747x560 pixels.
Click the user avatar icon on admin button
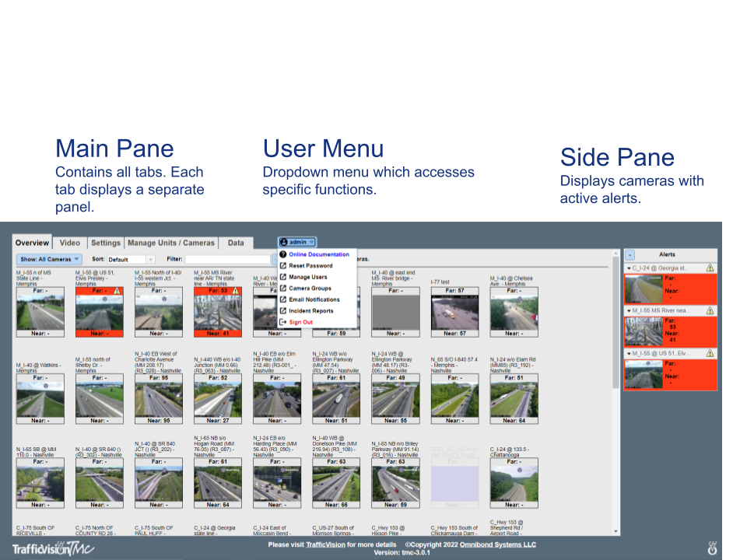(x=284, y=242)
